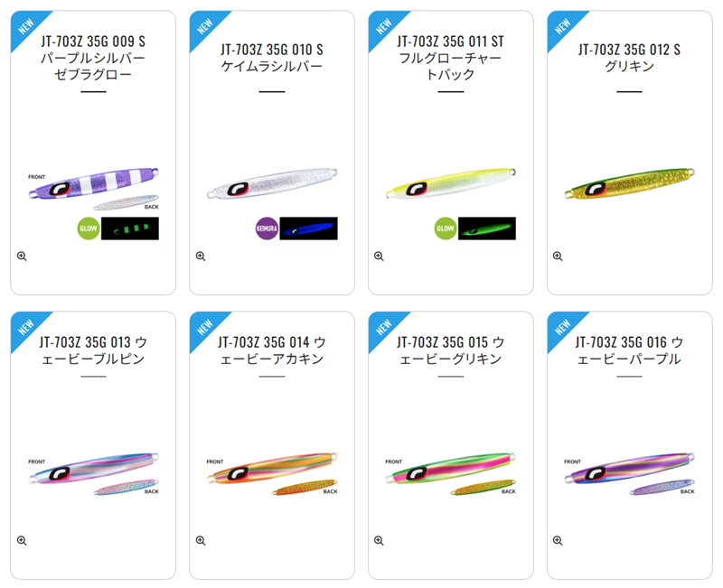Image resolution: width=723 pixels, height=588 pixels.
Task: Click the 016 purple back view lure image
Action: click(x=662, y=487)
